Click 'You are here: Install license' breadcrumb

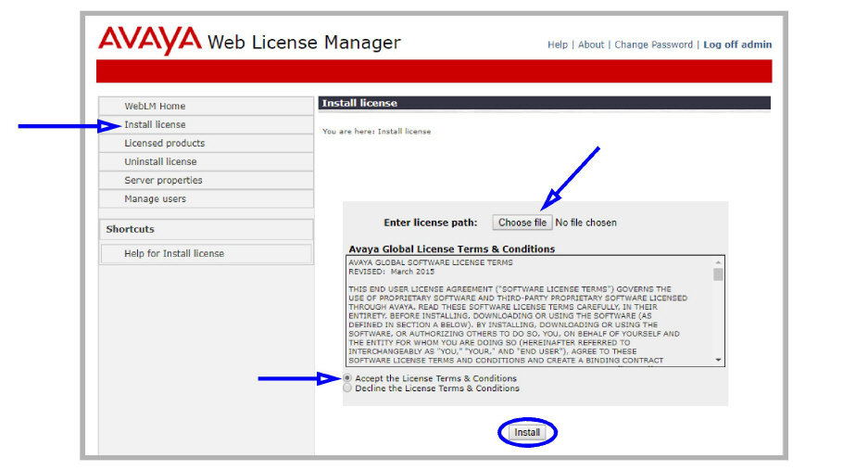(376, 132)
